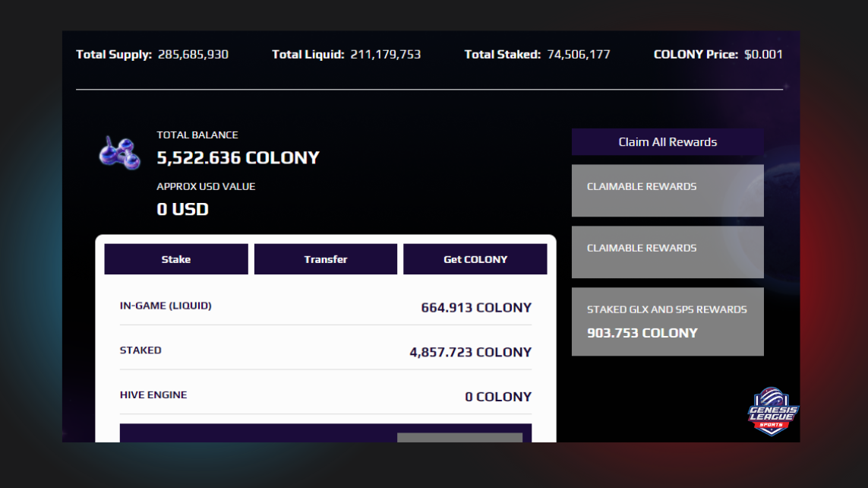Click the IN-GAME (LIQUID) label

[166, 306]
